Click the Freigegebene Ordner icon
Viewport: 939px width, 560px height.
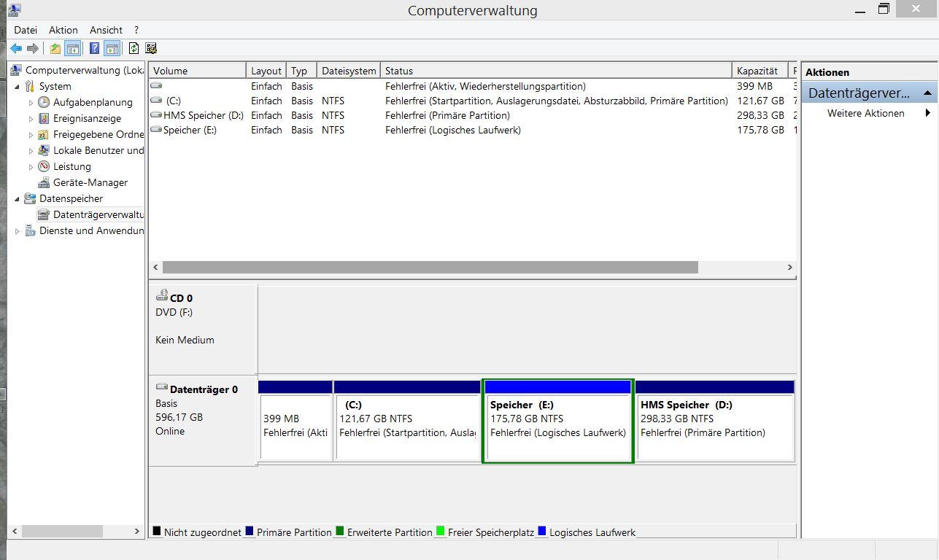(x=44, y=134)
